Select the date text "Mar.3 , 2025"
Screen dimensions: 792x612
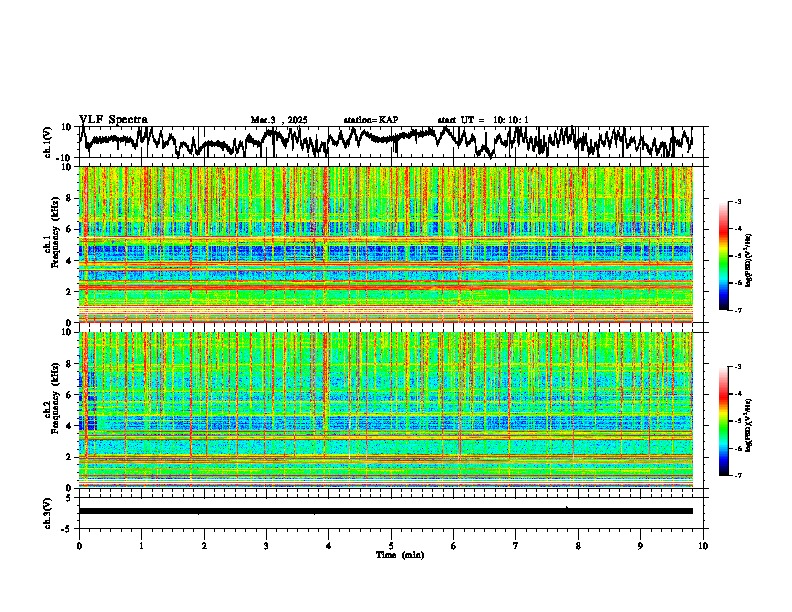pyautogui.click(x=279, y=120)
